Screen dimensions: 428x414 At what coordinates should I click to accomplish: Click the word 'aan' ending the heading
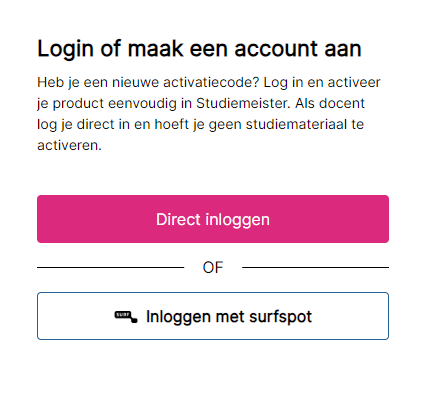343,49
